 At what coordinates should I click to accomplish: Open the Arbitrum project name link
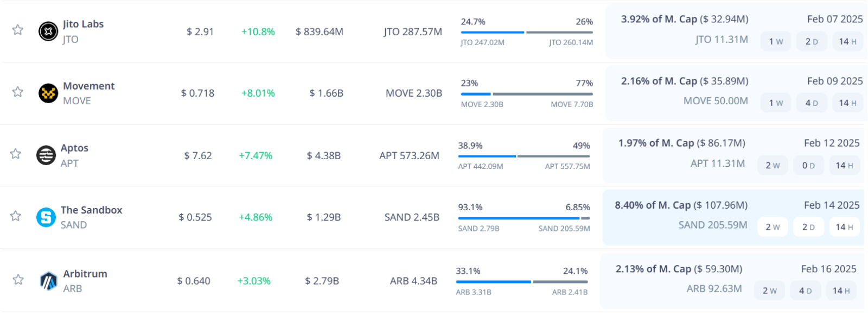tap(85, 274)
